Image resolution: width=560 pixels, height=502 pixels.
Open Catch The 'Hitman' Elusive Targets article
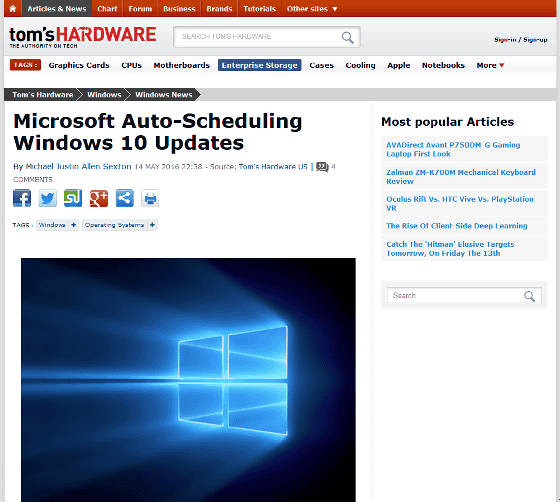pyautogui.click(x=450, y=249)
